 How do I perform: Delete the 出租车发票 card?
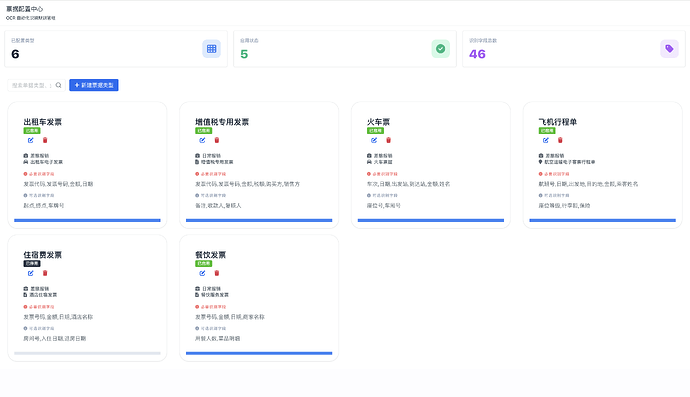pos(45,140)
